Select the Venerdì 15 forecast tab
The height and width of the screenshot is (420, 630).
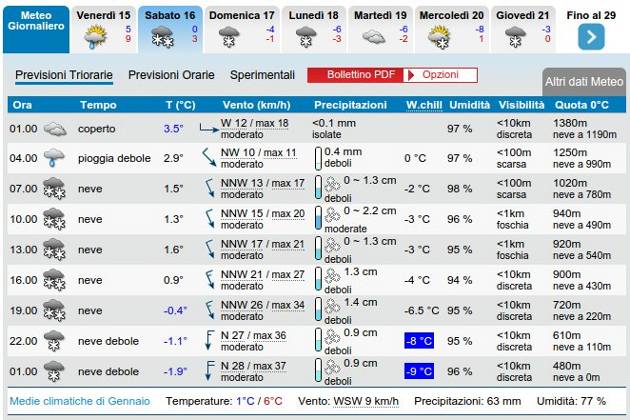103,27
